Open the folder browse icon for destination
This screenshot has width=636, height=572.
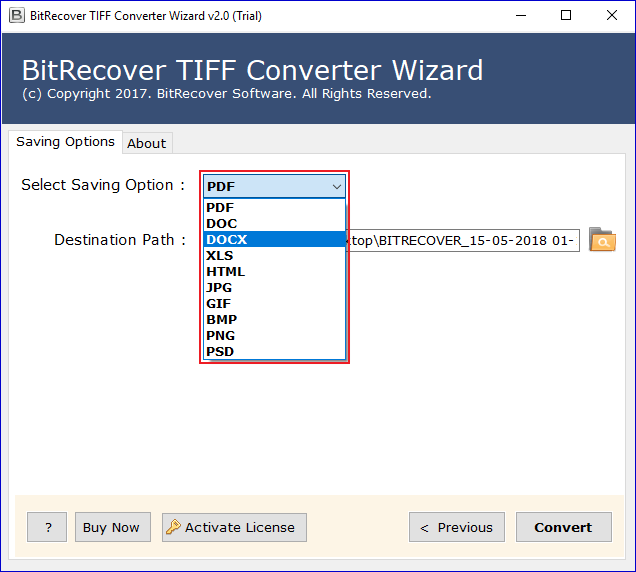(x=602, y=240)
